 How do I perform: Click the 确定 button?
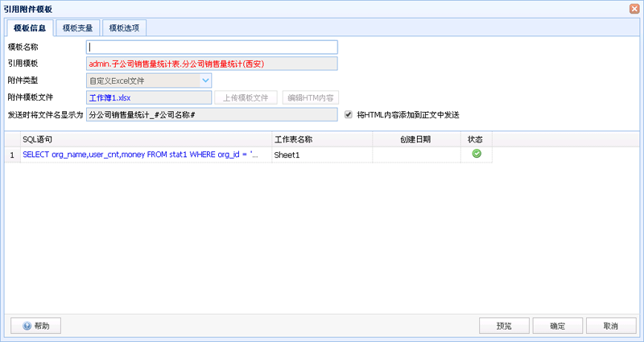[x=557, y=326]
